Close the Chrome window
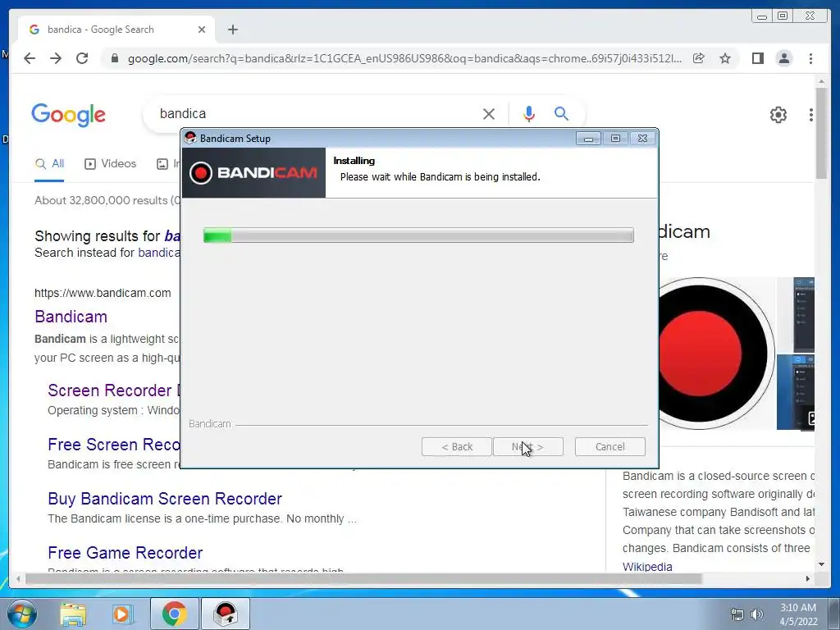The height and width of the screenshot is (630, 840). [x=810, y=16]
